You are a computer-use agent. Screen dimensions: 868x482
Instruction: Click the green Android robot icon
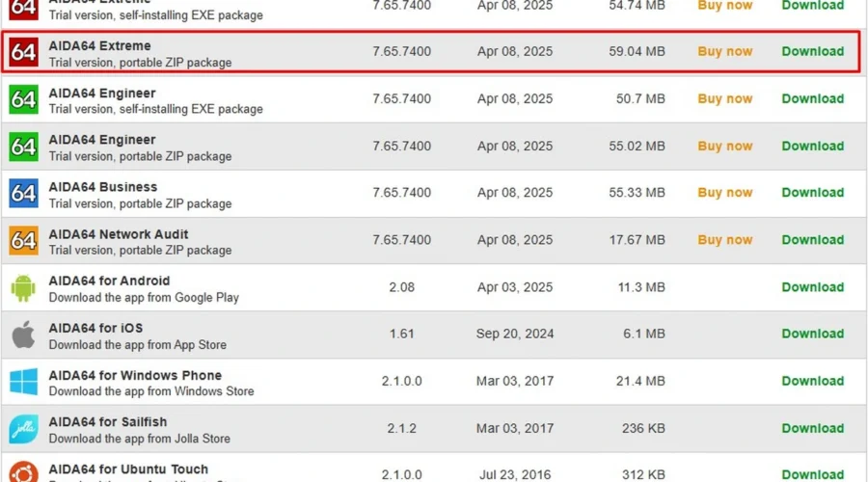[23, 287]
